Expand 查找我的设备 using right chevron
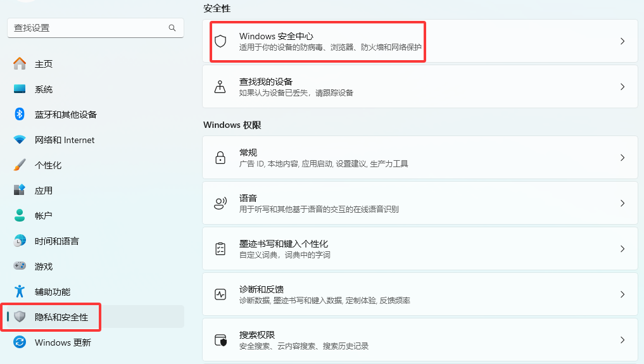Image resolution: width=644 pixels, height=364 pixels. click(x=622, y=87)
